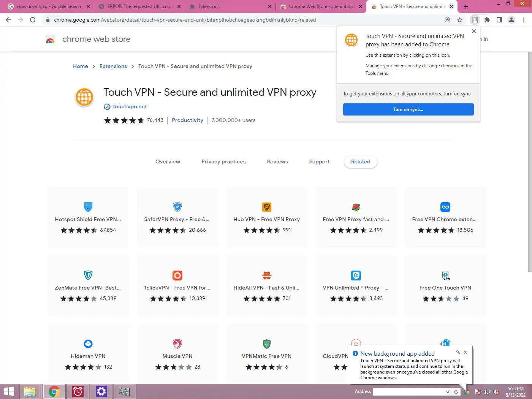Switch to the Overview tab
The height and width of the screenshot is (399, 532).
click(168, 161)
